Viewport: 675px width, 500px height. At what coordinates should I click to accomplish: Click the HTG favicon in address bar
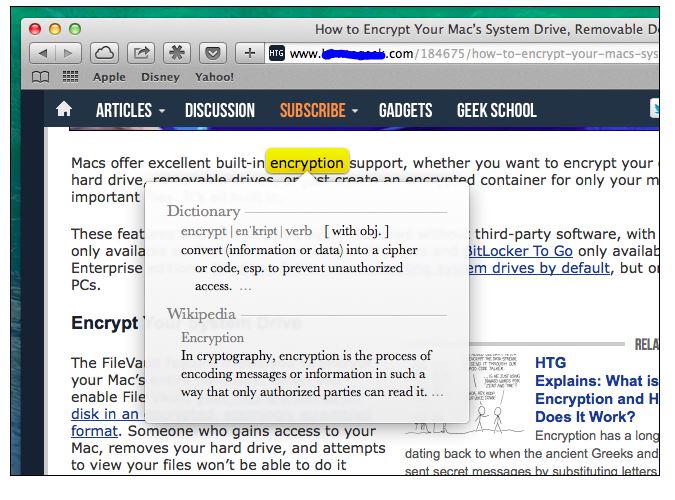276,53
